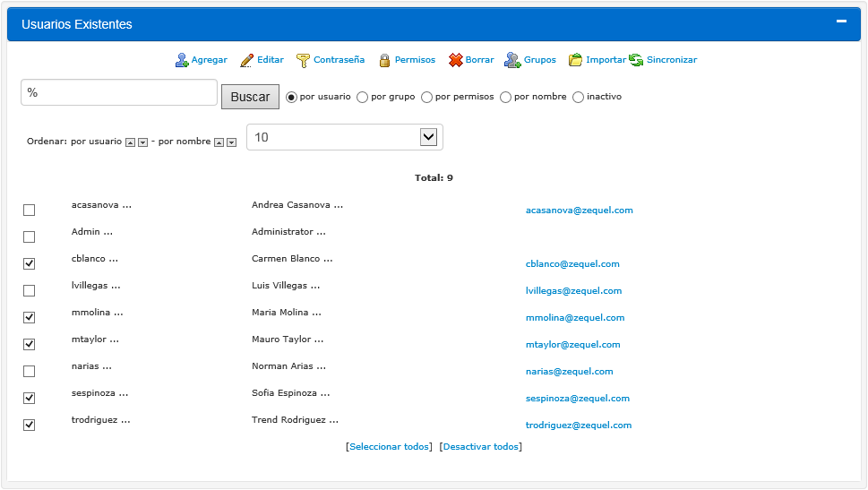868x490 pixels.
Task: Click the Permisos padlock icon
Action: (384, 60)
